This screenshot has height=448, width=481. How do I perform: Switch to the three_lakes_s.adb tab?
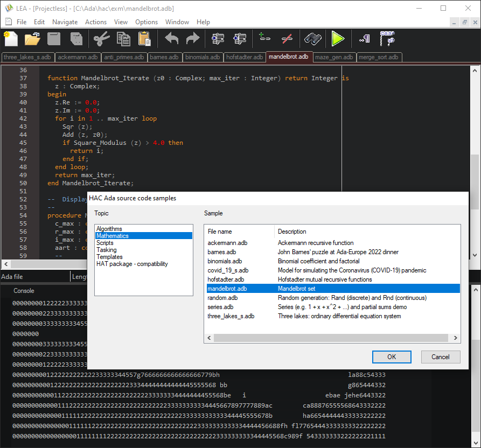click(x=27, y=57)
